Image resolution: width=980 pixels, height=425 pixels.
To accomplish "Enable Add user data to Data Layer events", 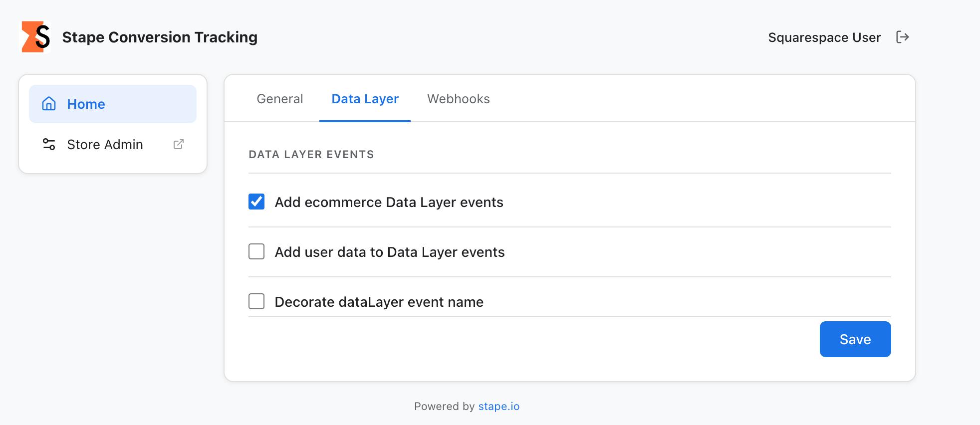I will 256,251.
